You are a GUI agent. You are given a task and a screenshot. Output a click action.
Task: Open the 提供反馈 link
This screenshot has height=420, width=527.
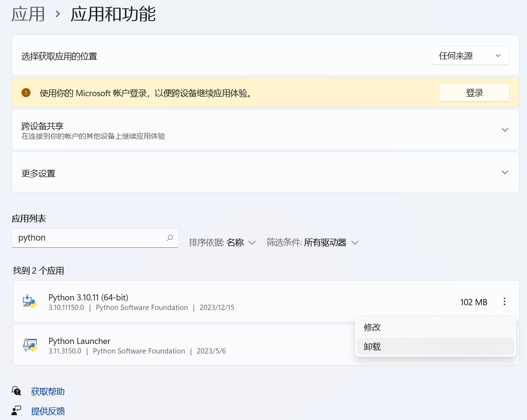48,411
